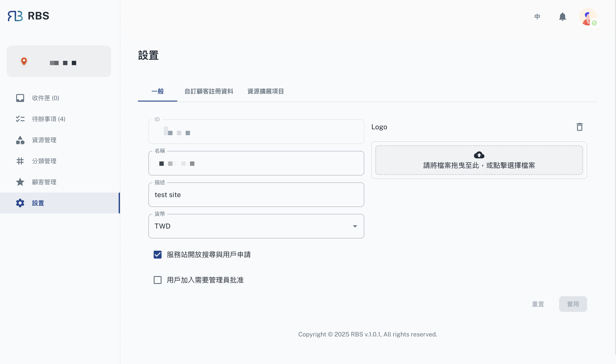Click the user avatar icon
616x364 pixels.
pyautogui.click(x=588, y=17)
